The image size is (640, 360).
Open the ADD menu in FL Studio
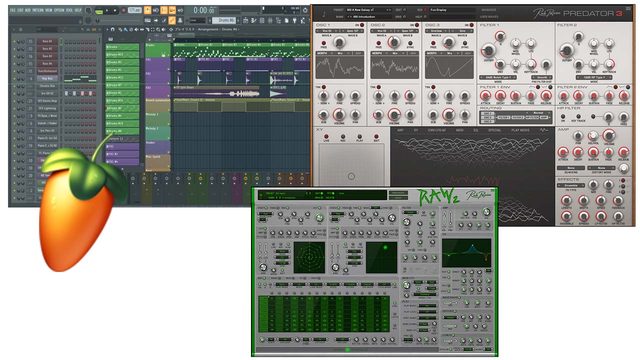click(28, 10)
